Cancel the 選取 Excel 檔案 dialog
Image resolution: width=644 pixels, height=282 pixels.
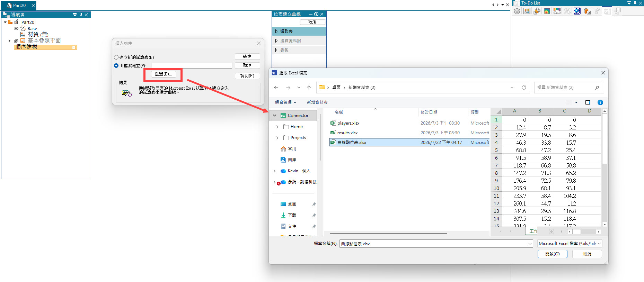587,254
